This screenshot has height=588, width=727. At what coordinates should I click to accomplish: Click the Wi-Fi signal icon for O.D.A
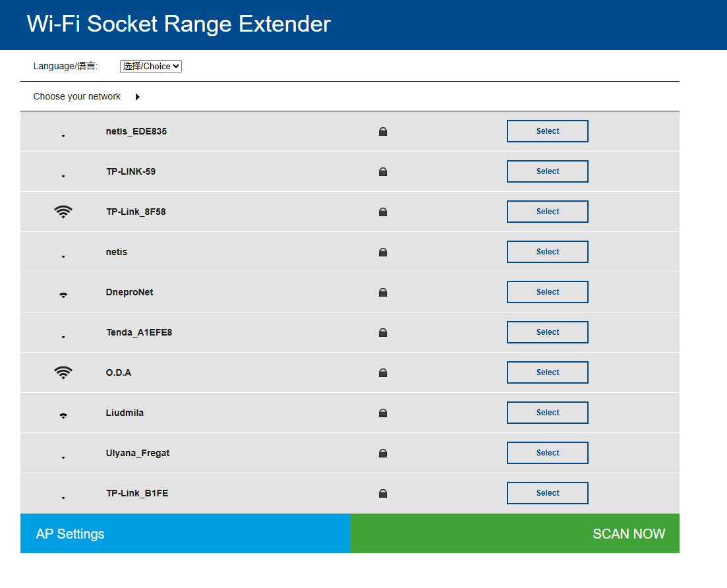[63, 372]
